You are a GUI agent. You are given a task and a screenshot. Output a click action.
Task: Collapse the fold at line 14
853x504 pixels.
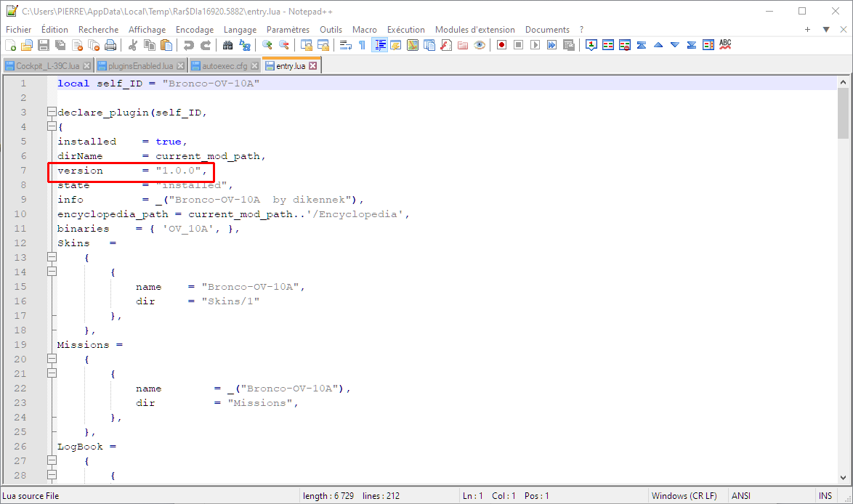point(52,272)
